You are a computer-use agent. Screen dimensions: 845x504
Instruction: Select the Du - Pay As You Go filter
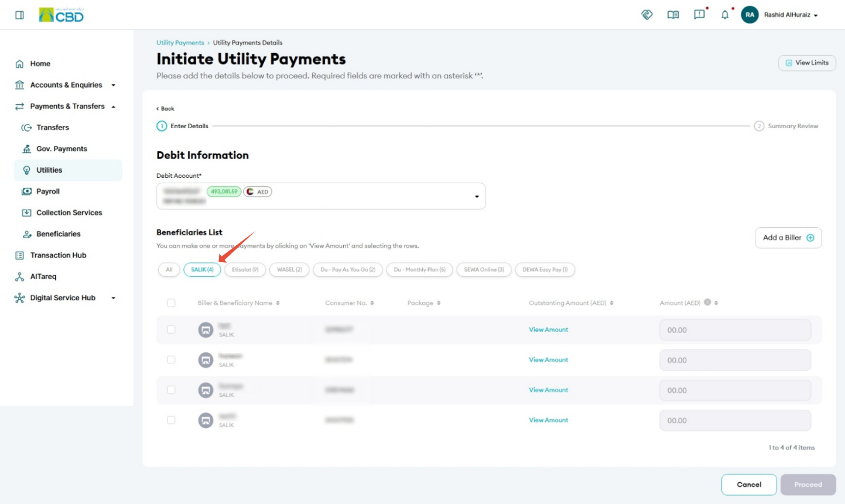(x=348, y=270)
